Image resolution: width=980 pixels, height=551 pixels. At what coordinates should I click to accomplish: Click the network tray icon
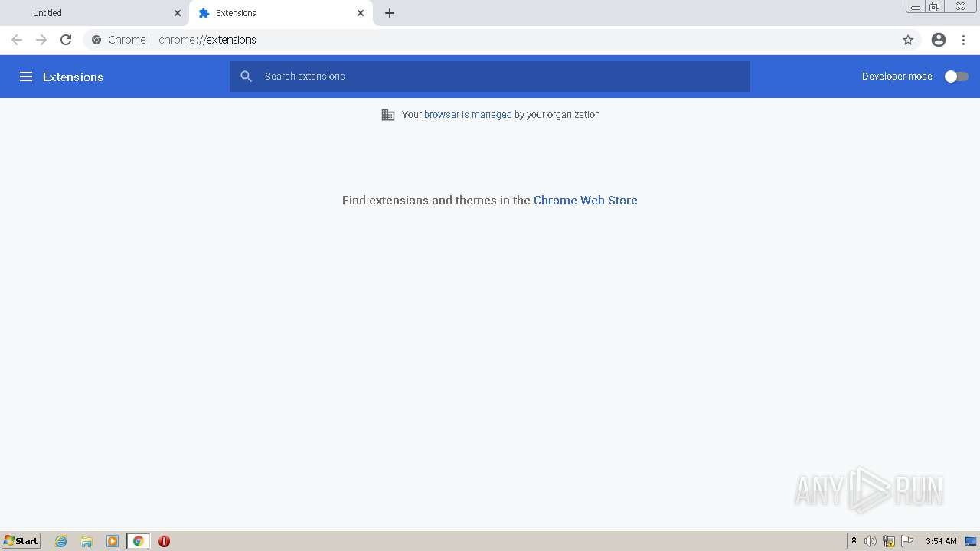(x=889, y=541)
